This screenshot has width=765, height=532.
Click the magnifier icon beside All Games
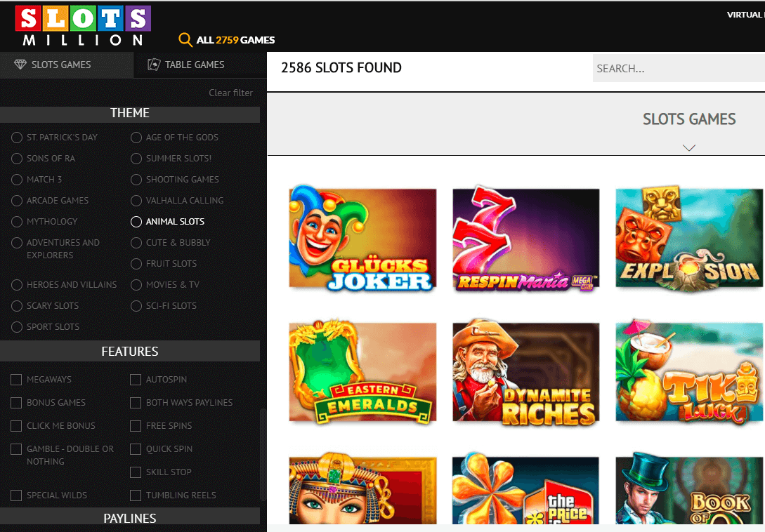(185, 39)
